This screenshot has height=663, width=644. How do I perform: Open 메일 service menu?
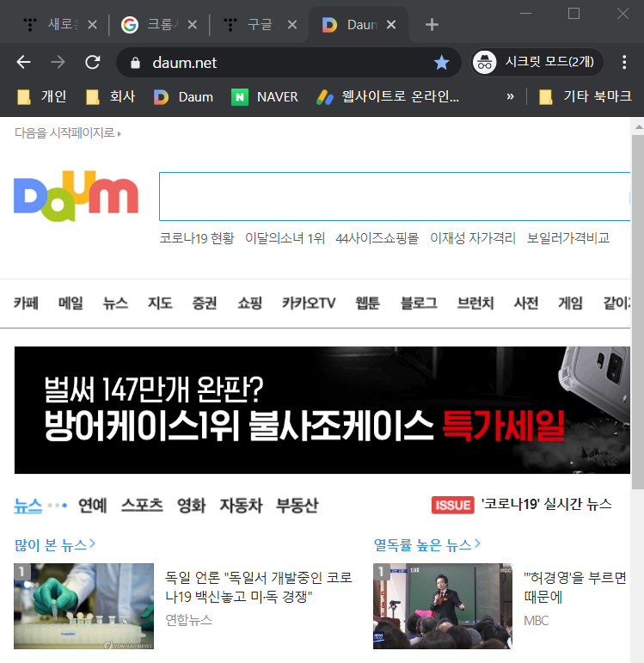[71, 303]
